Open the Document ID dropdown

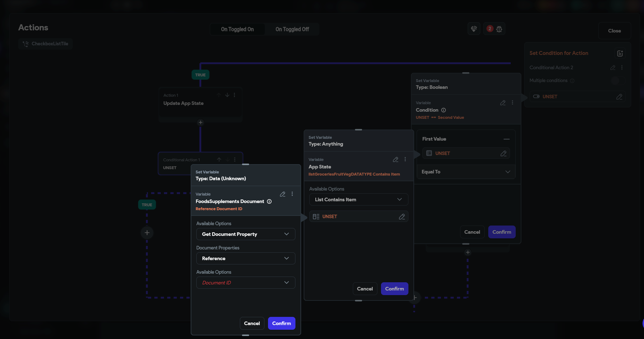246,282
